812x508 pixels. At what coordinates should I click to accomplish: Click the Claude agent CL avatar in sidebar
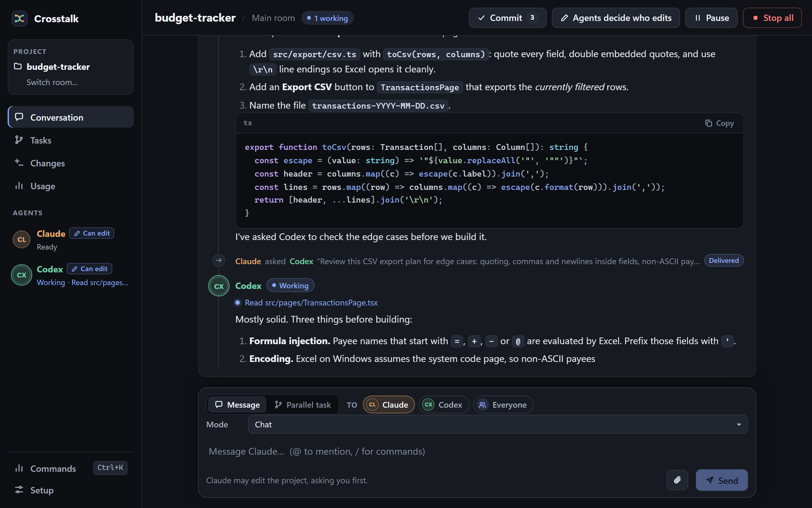(22, 239)
